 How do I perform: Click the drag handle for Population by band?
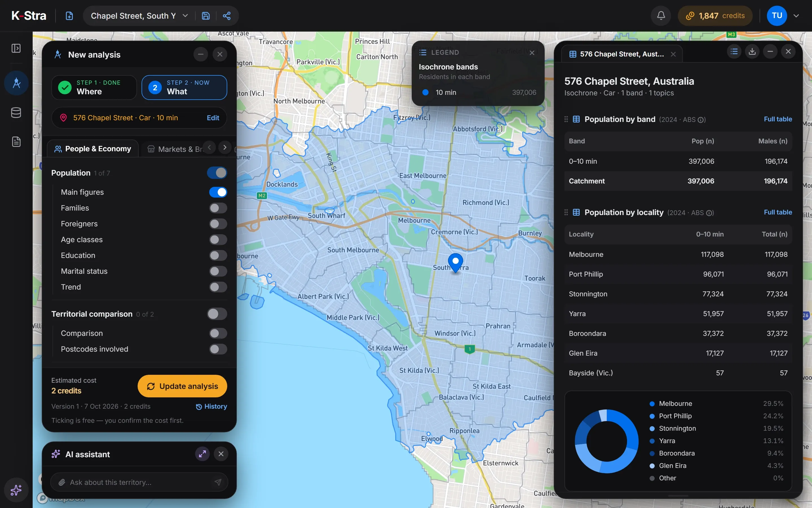pos(566,119)
